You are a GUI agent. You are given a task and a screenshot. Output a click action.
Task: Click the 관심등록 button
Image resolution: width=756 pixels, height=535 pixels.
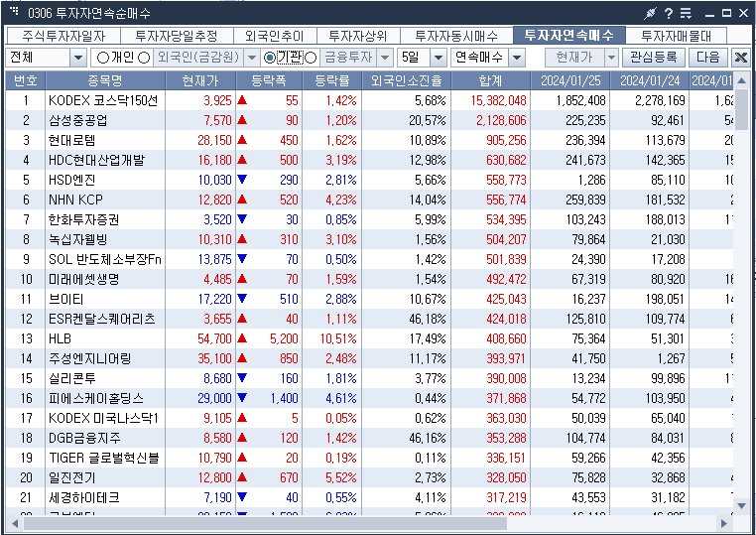coord(653,58)
